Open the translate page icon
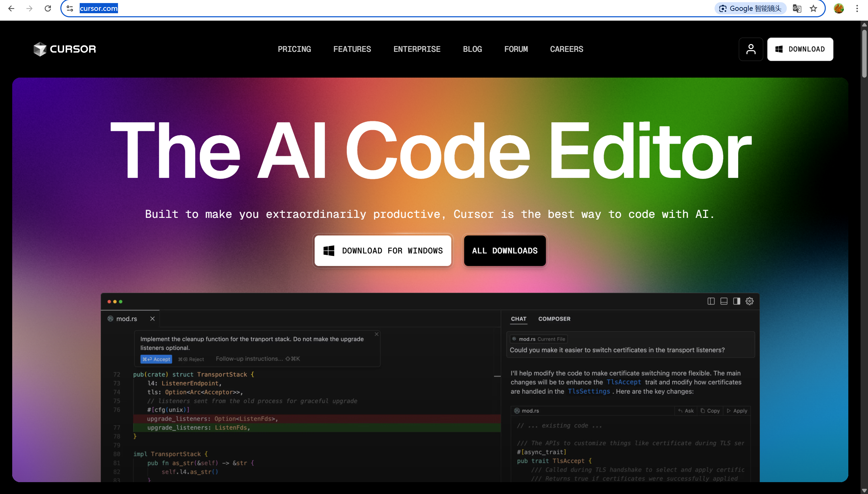Image resolution: width=868 pixels, height=494 pixels. point(797,8)
